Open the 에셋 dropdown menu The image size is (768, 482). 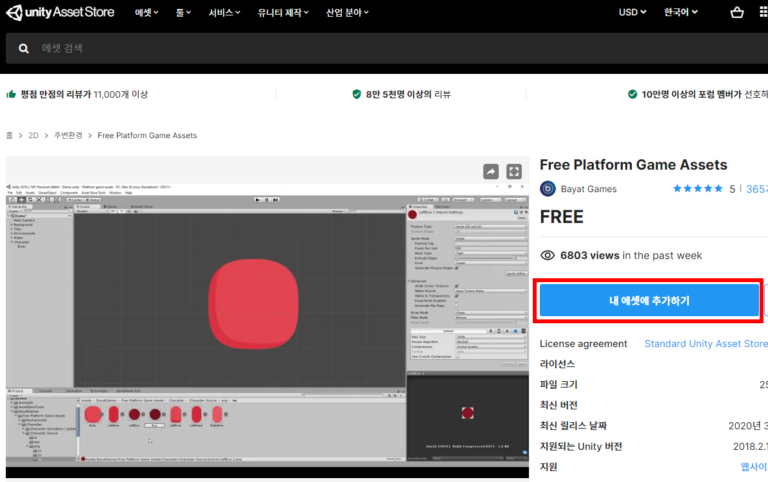click(146, 13)
